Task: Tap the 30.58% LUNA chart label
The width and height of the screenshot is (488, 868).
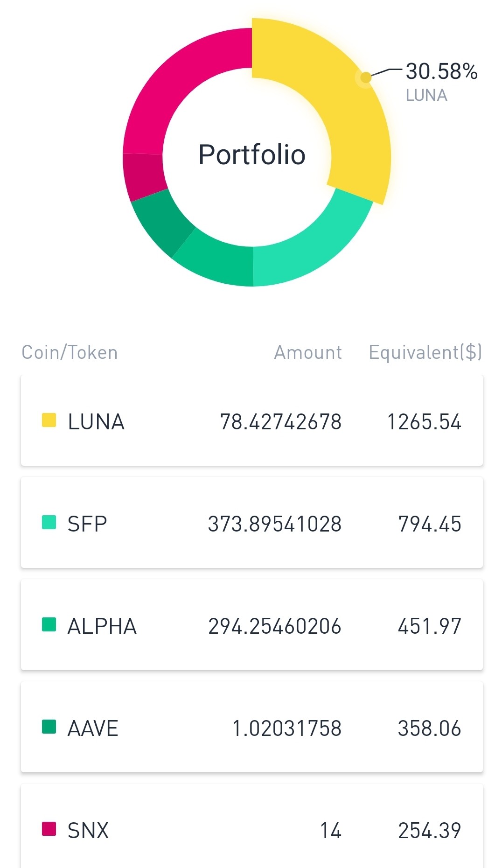Action: [x=441, y=82]
